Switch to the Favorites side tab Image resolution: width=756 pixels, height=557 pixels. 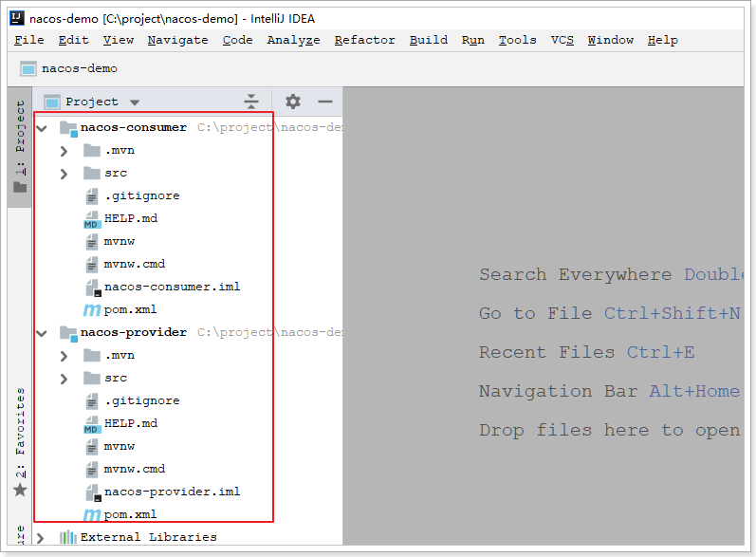(x=19, y=443)
